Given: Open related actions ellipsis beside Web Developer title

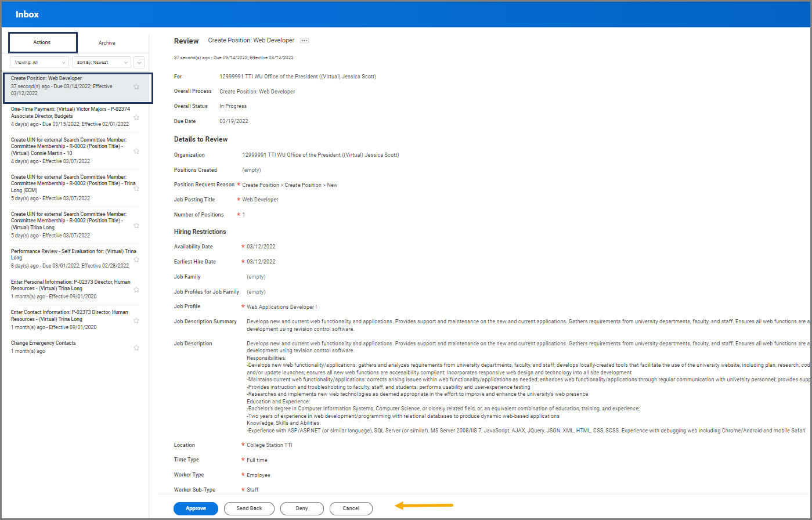Looking at the screenshot, I should (x=304, y=41).
